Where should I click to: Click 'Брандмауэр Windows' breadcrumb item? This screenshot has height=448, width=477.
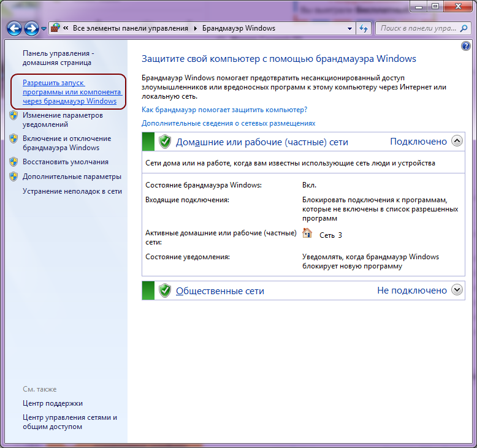tap(238, 28)
